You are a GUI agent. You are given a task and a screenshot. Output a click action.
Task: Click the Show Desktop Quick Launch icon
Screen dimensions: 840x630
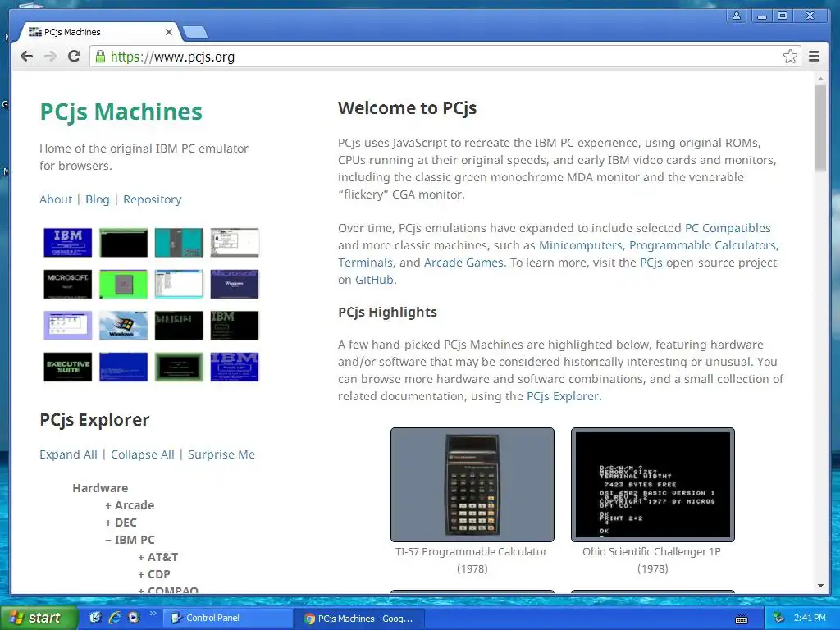(x=95, y=618)
